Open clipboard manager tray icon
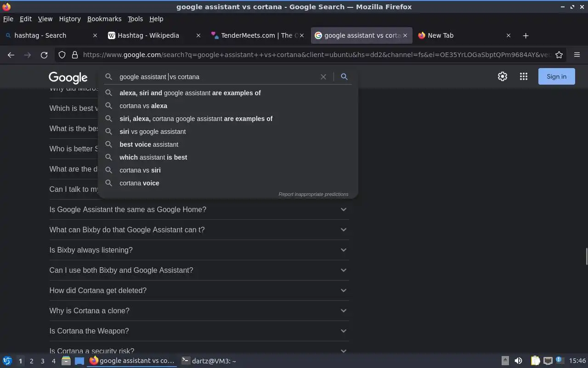Viewport: 588px width, 368px height. (535, 361)
